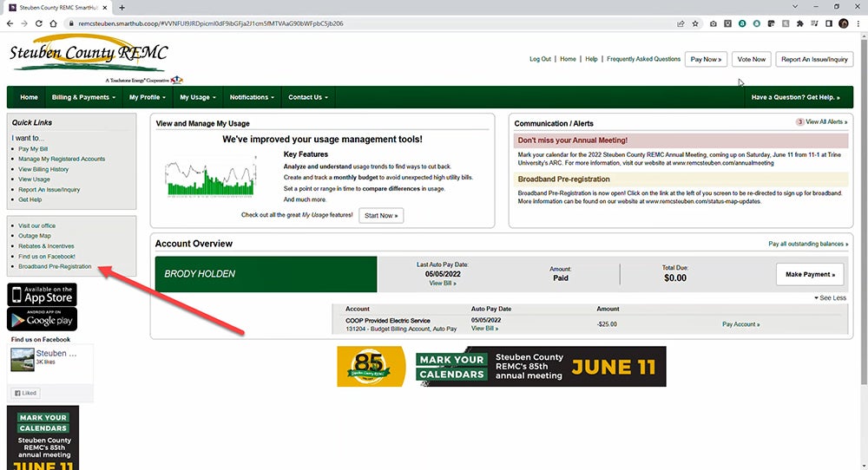The image size is (868, 470).
Task: Click the page vertical scrollbar
Action: [864, 210]
